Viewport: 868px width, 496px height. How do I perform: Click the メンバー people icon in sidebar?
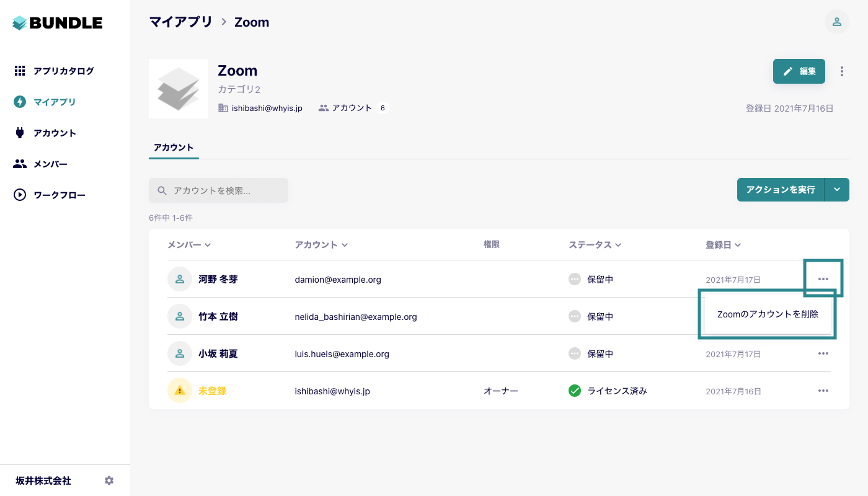(x=20, y=164)
